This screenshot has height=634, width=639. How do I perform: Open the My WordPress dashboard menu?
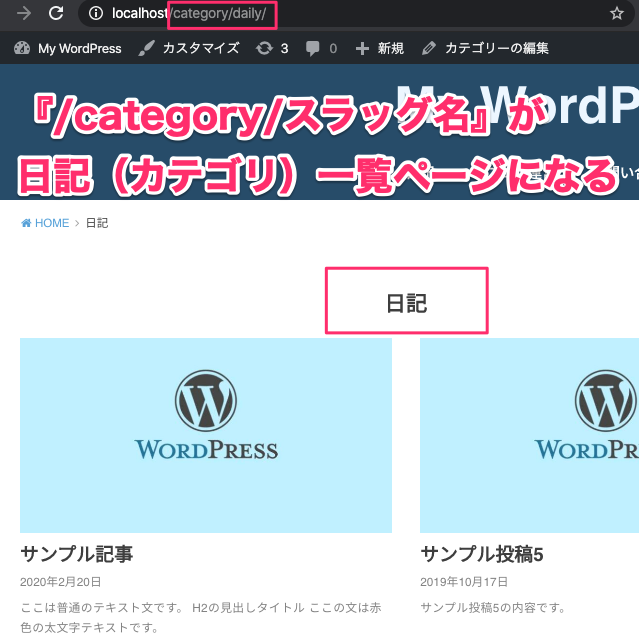coord(68,48)
